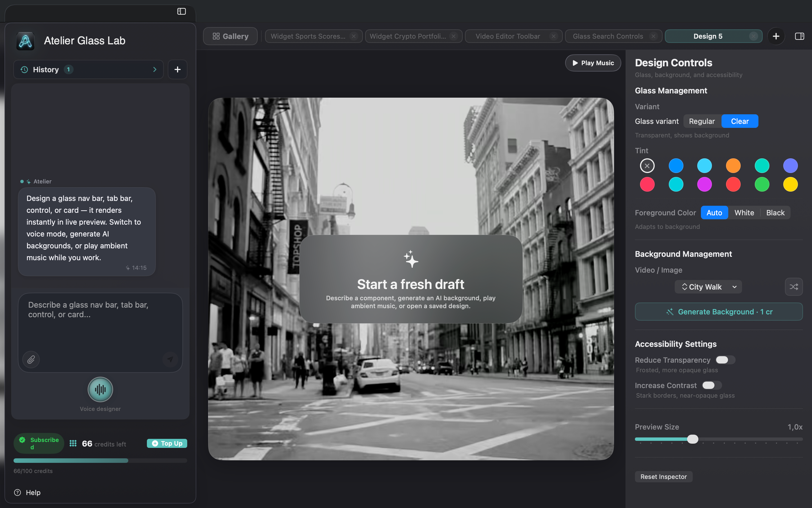
Task: Toggle the right inspector panel icon
Action: click(800, 36)
